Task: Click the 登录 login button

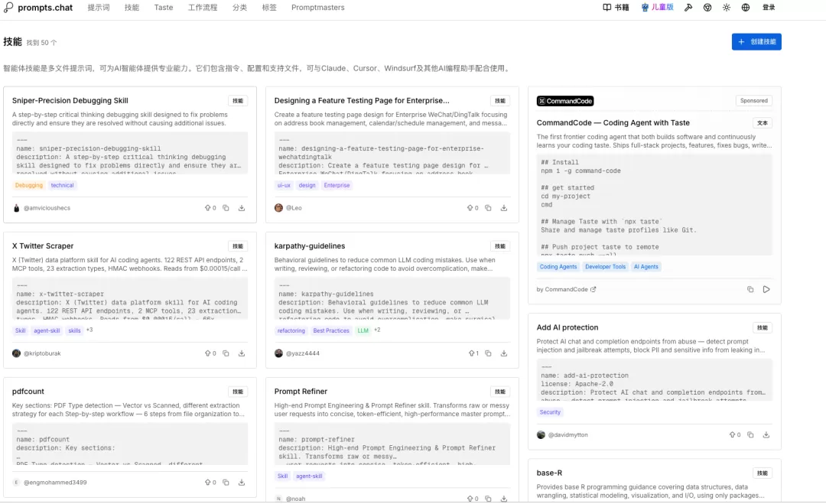Action: coord(769,8)
